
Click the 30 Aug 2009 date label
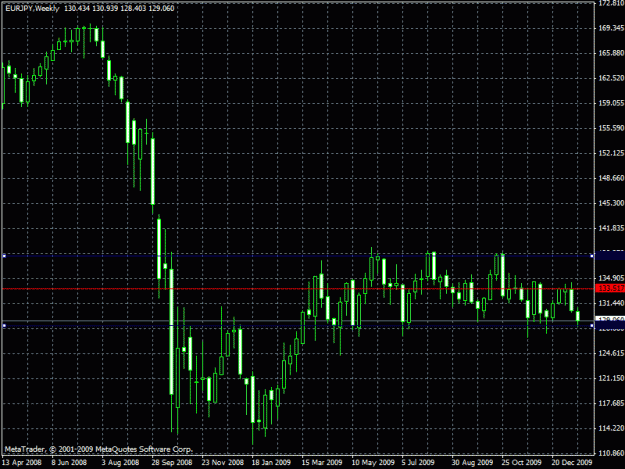(x=472, y=463)
